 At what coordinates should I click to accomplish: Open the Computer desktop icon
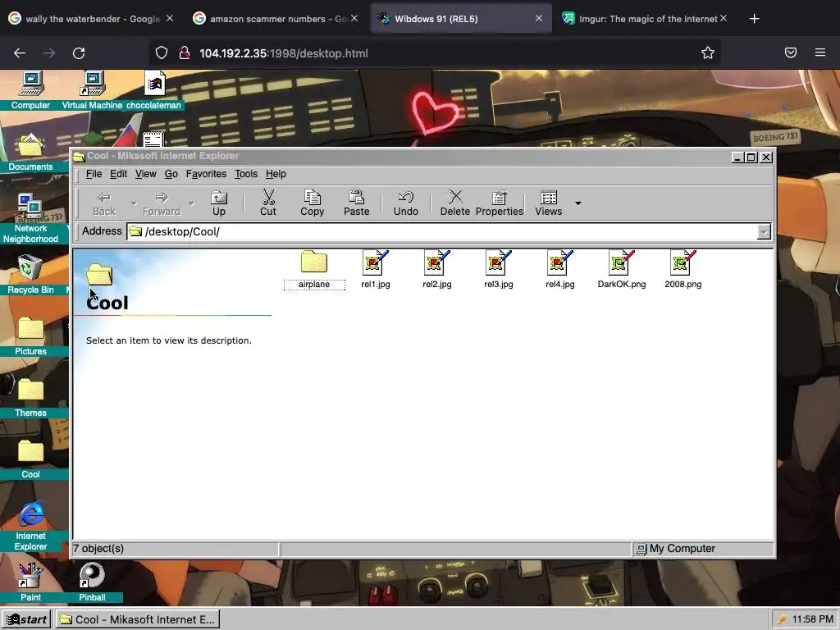[x=30, y=90]
